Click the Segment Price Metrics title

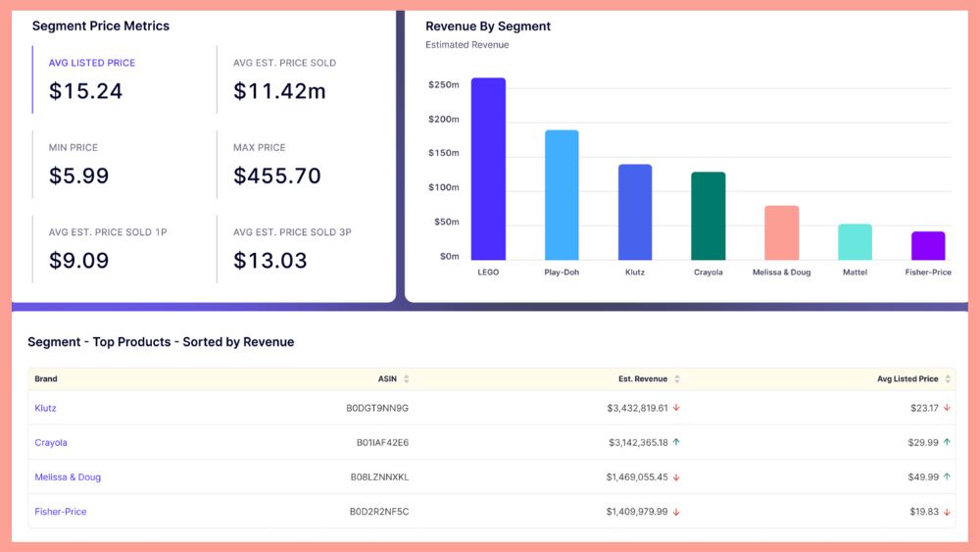coord(101,25)
